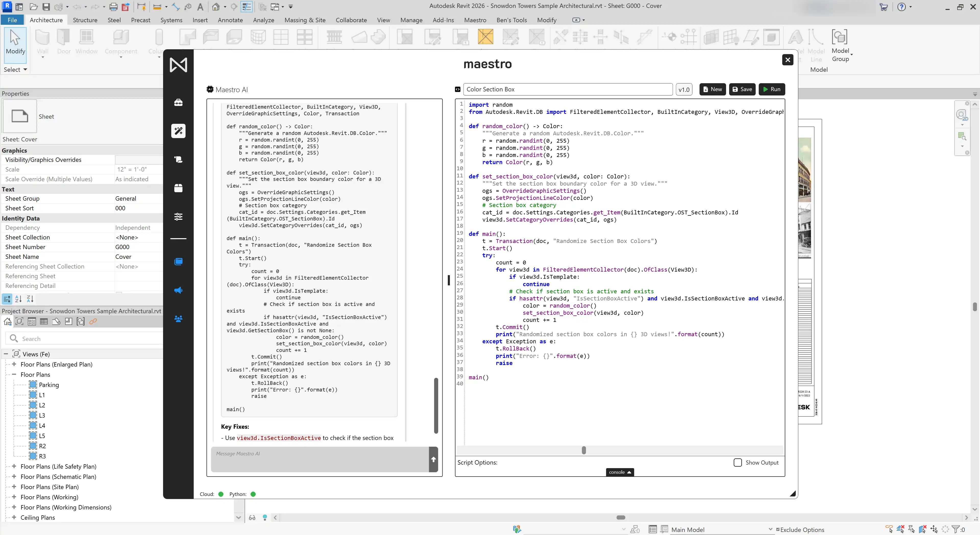
Task: Expand Floor Plans (Site Plan) node
Action: (14, 487)
